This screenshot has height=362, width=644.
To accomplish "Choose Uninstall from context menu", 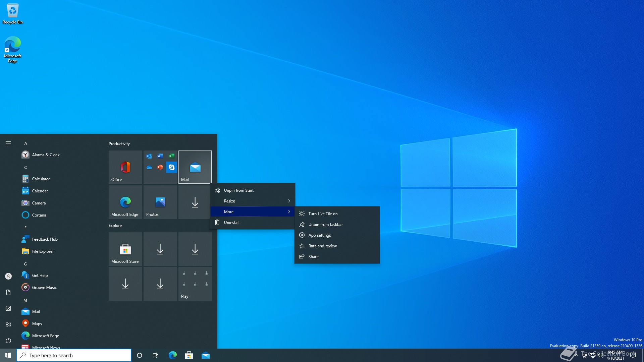I will point(253,223).
